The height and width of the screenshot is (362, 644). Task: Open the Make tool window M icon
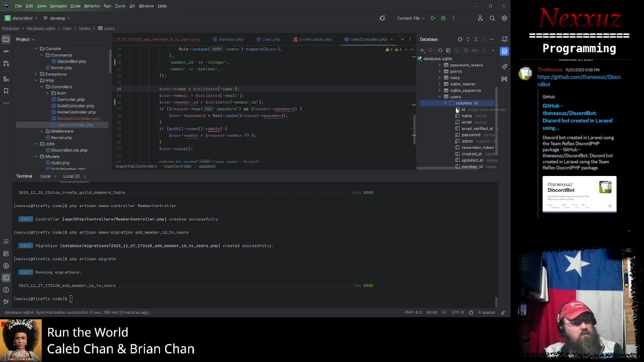tap(504, 79)
